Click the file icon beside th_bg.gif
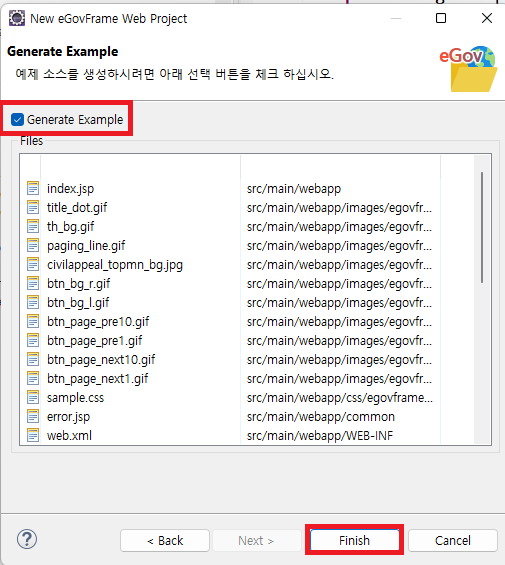The height and width of the screenshot is (565, 505). pos(33,227)
